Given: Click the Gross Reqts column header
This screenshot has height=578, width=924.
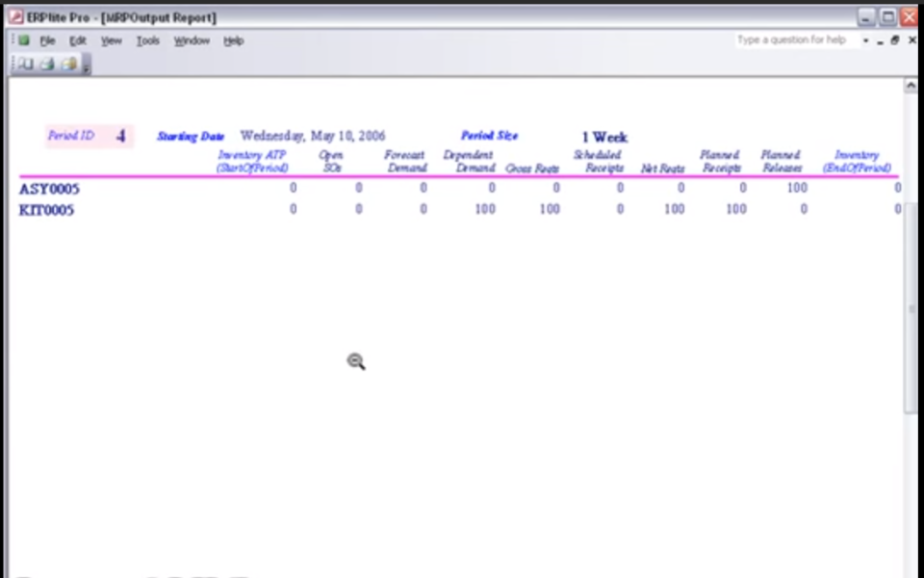Looking at the screenshot, I should [532, 169].
